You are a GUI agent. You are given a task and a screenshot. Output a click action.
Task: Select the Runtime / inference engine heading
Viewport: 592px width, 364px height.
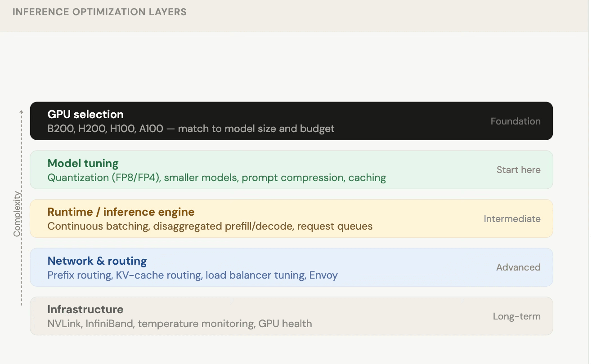click(x=121, y=212)
